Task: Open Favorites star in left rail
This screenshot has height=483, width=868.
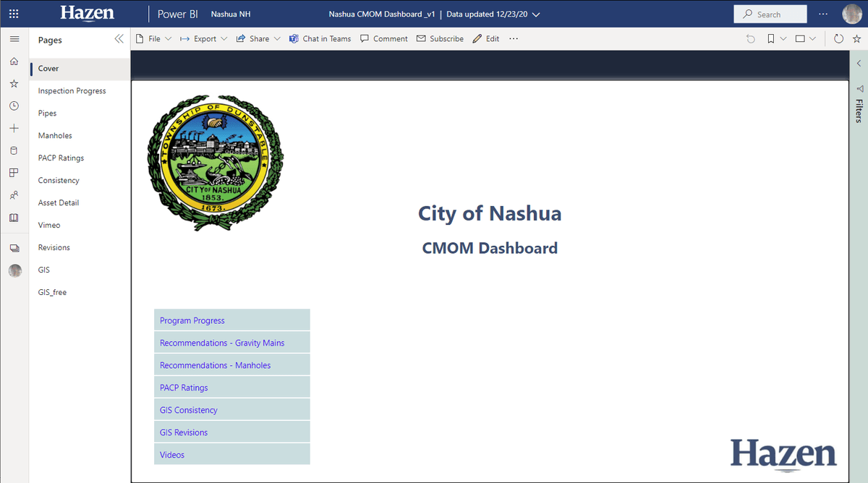Action: tap(14, 84)
